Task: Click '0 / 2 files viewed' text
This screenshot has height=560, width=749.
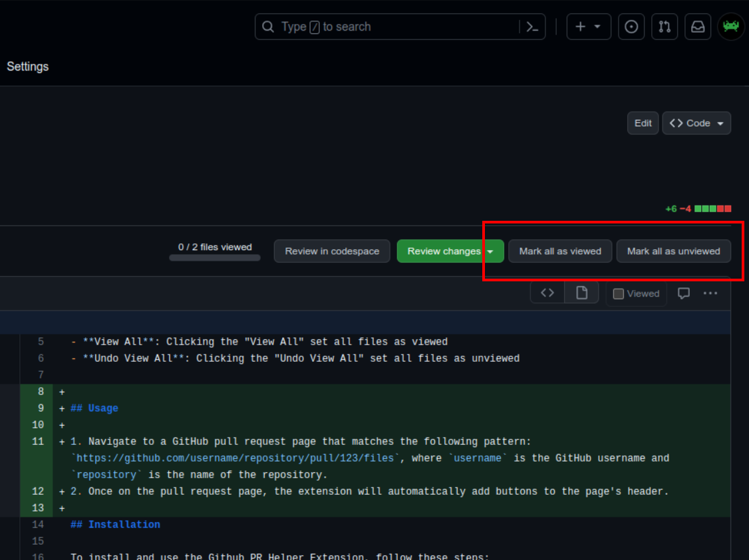Action: (215, 247)
